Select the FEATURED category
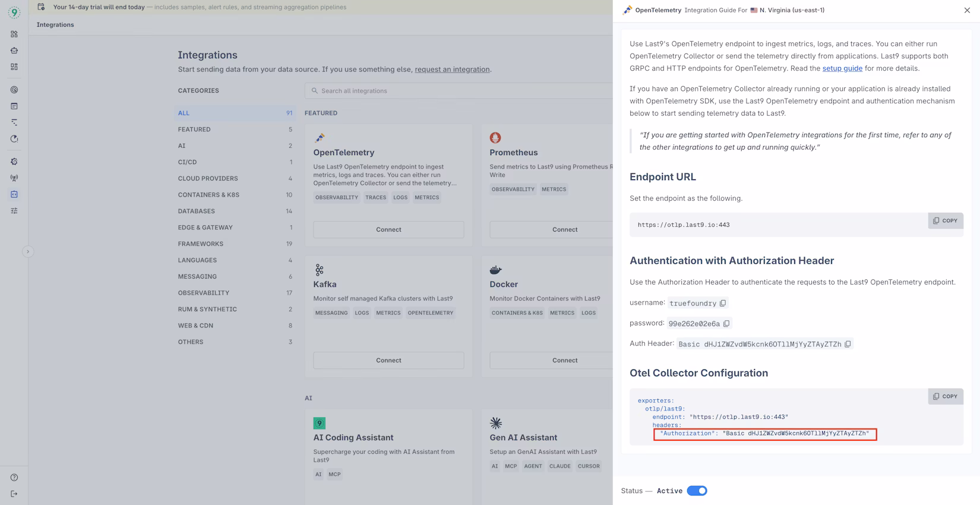980x505 pixels. 235,130
